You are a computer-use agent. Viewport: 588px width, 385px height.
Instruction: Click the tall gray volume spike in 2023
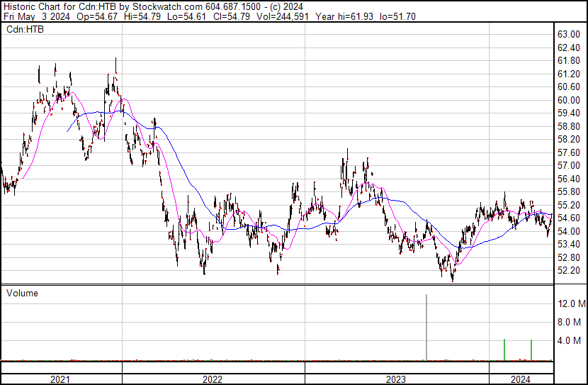pyautogui.click(x=426, y=327)
